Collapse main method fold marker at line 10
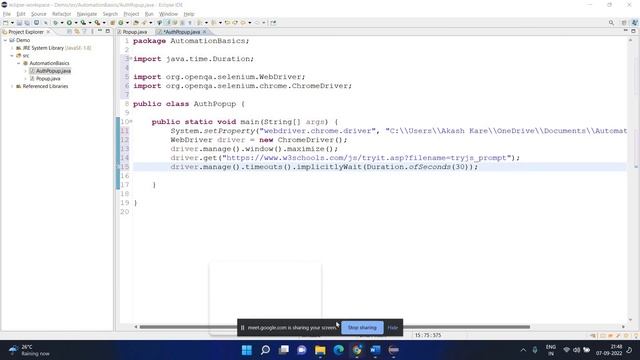The image size is (640, 360). [131, 121]
